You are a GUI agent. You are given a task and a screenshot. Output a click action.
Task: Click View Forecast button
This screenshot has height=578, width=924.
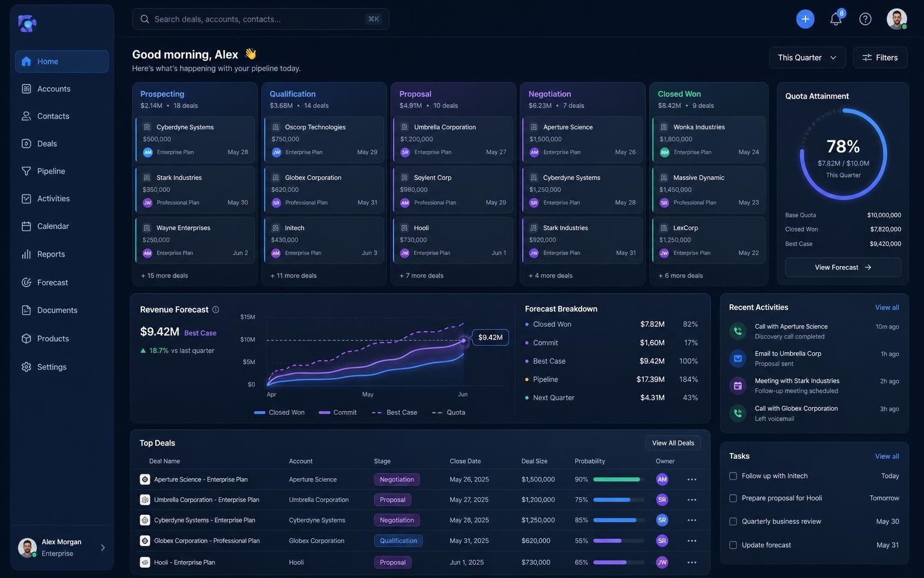click(x=843, y=267)
